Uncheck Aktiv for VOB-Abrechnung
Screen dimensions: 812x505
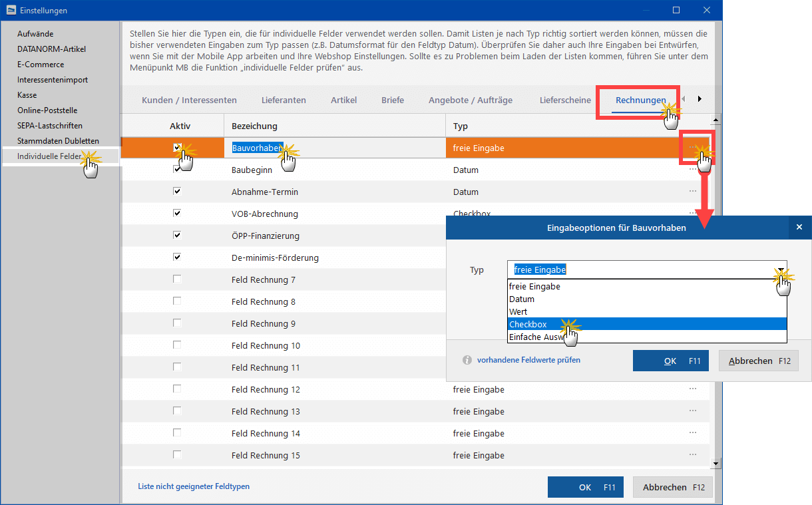point(177,214)
